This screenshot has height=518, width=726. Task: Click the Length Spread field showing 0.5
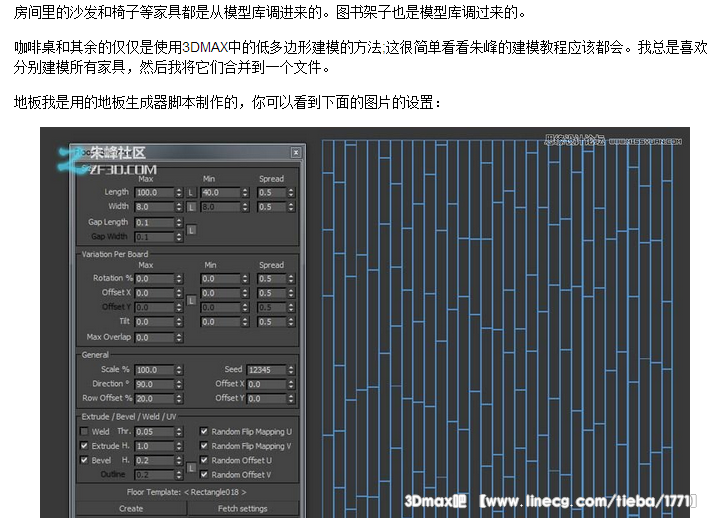(x=272, y=192)
